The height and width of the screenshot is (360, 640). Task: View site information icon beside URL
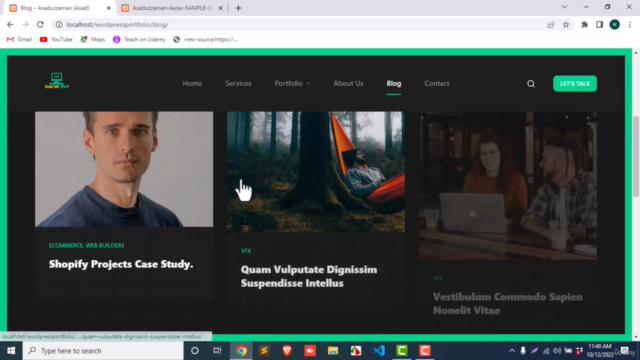click(x=59, y=24)
